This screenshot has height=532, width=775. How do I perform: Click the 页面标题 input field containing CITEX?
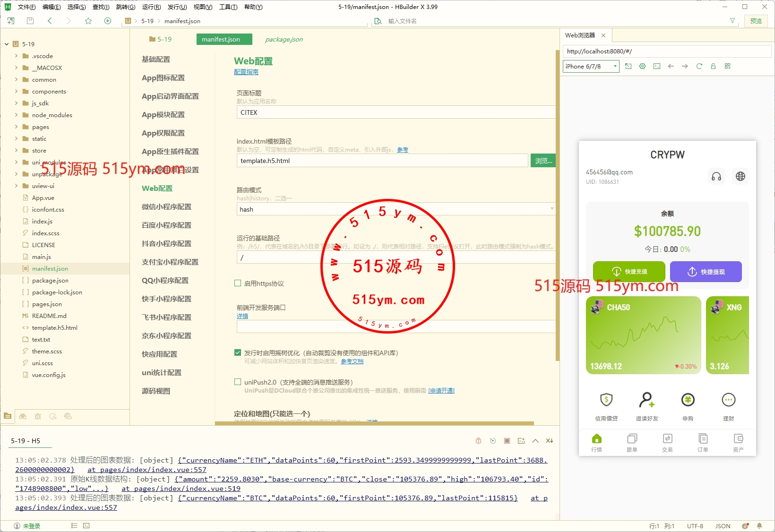pos(395,112)
